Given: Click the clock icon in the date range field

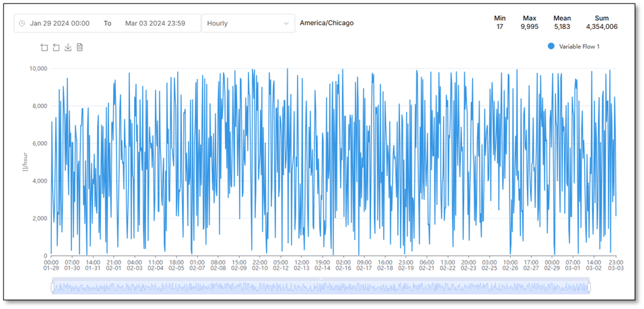Looking at the screenshot, I should tap(22, 24).
